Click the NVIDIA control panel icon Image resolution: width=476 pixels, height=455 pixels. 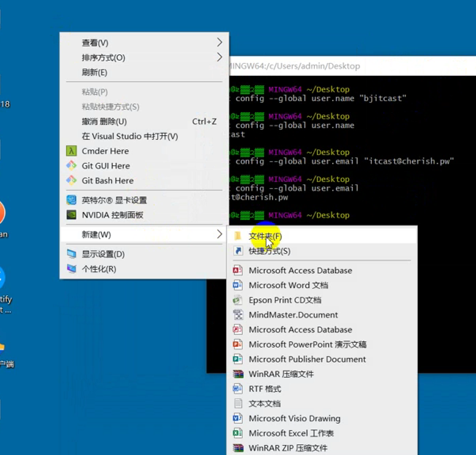pyautogui.click(x=71, y=215)
